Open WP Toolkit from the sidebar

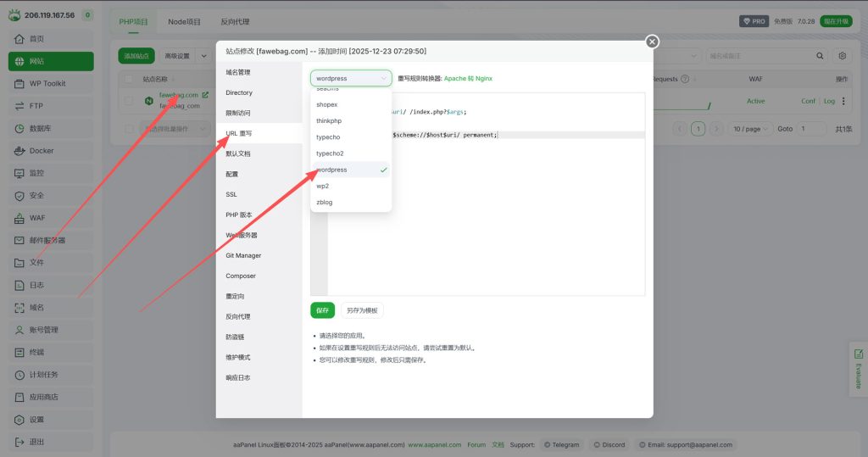(19, 83)
